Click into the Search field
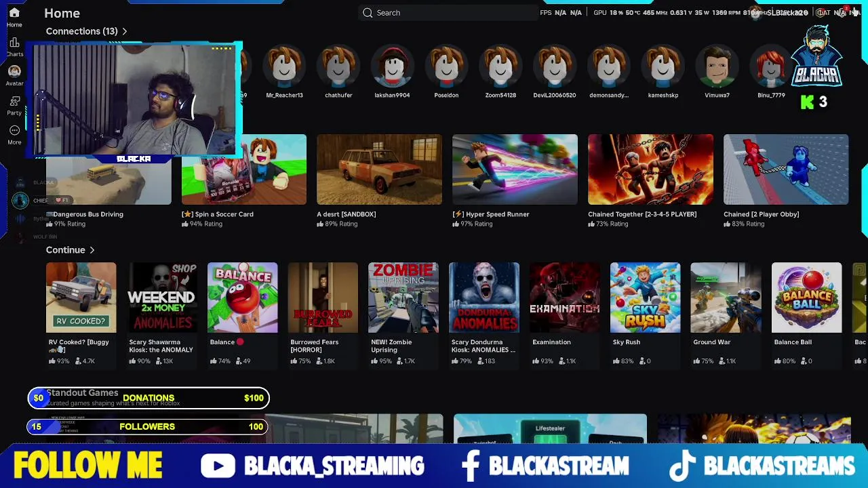 [x=448, y=13]
